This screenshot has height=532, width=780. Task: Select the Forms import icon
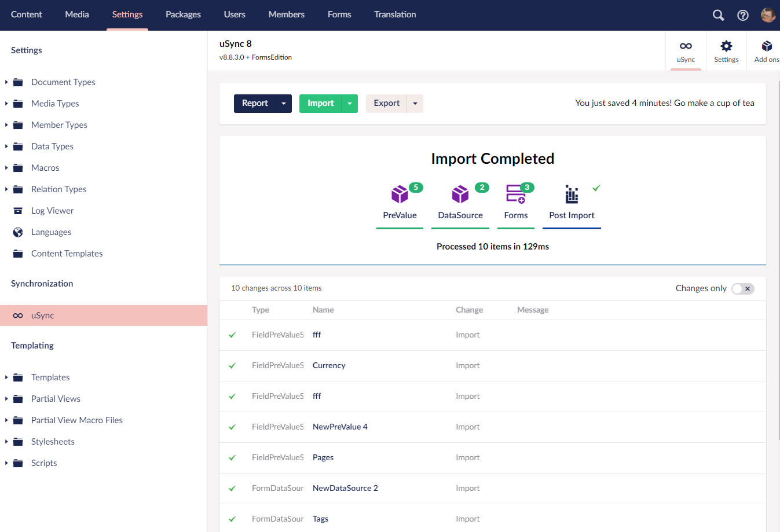pos(515,195)
